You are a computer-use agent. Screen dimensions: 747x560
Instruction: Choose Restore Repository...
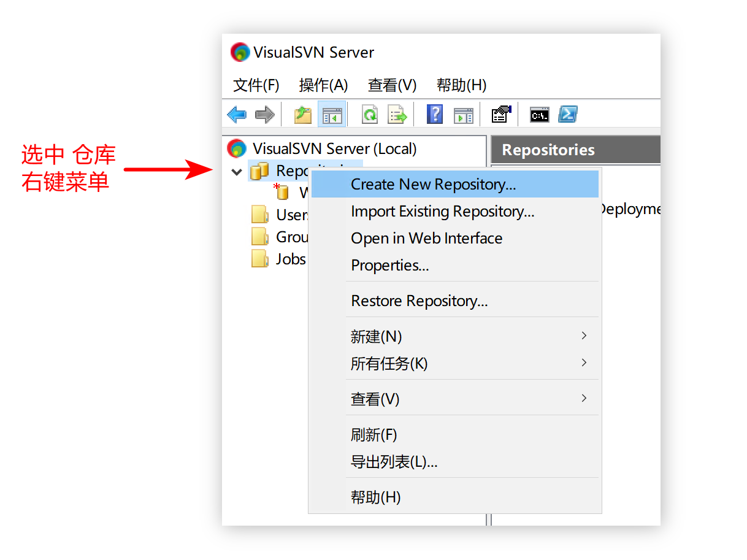coord(454,301)
